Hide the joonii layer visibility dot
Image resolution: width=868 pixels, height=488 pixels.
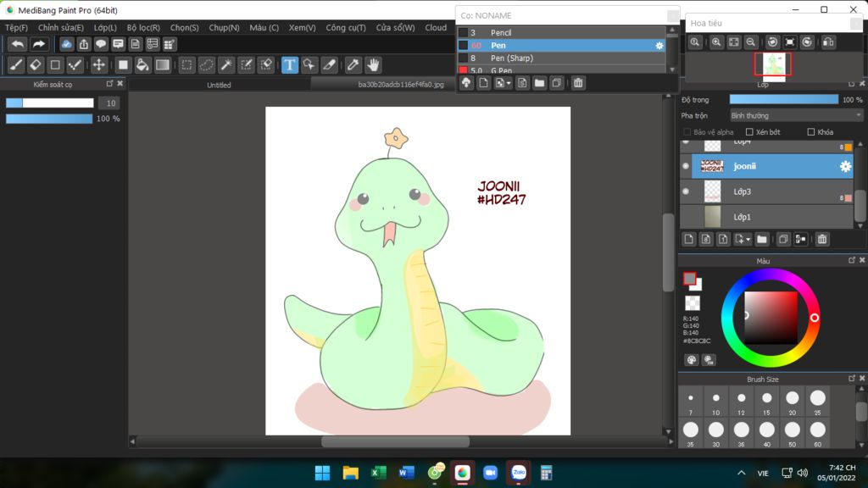pos(686,166)
